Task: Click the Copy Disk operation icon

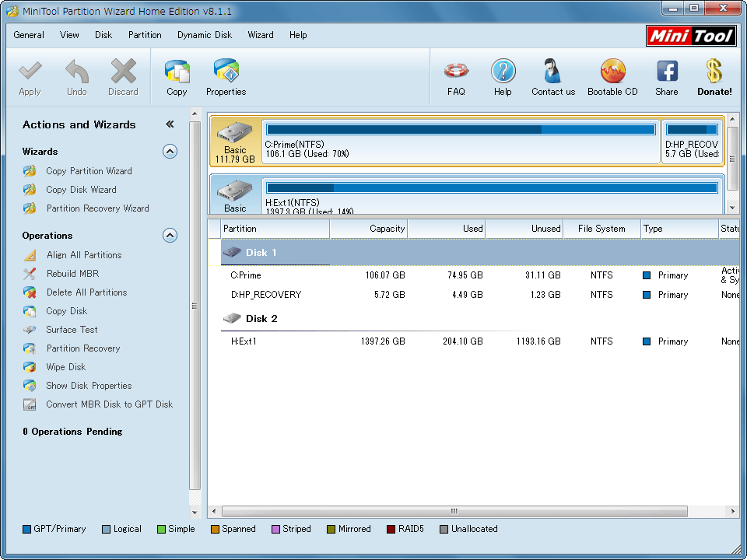Action: point(30,311)
